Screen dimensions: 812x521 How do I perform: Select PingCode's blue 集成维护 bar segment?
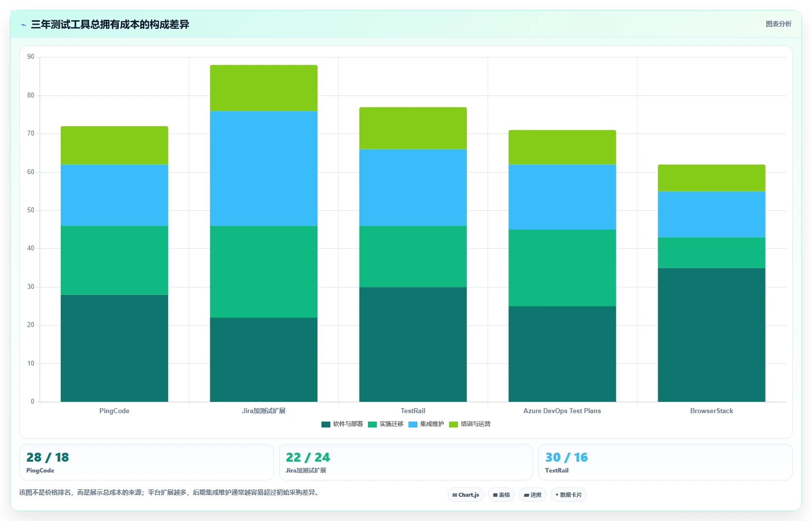click(x=114, y=195)
